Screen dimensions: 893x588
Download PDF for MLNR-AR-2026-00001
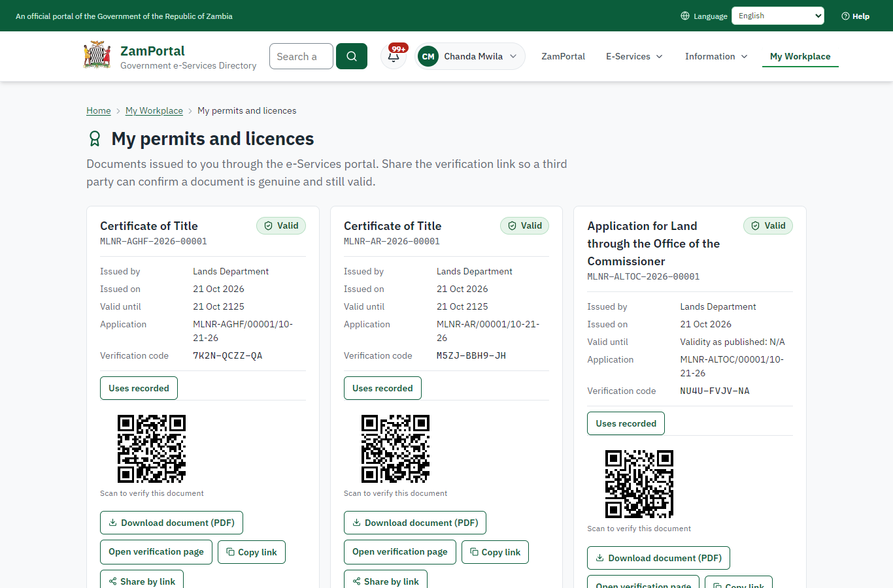[415, 523]
